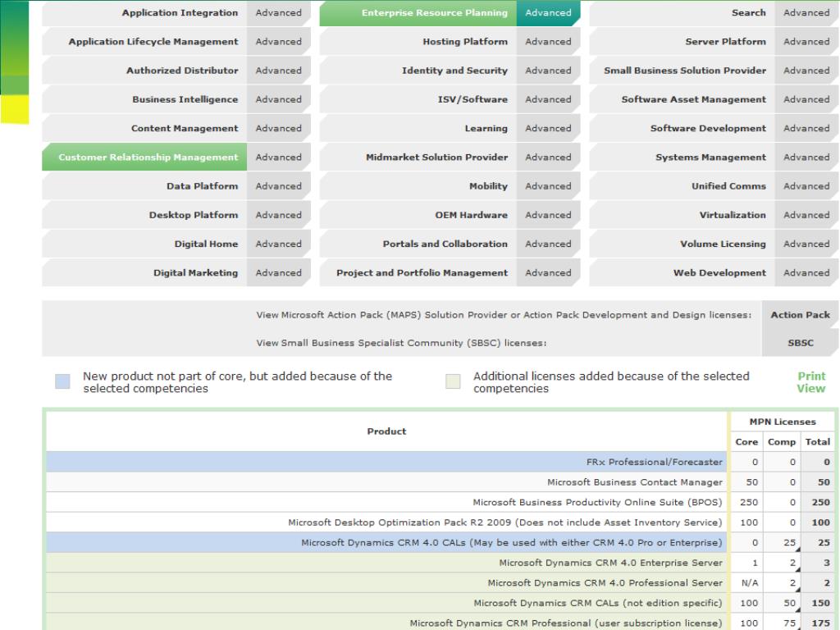
Task: Enable the Authorized Distributor competency
Action: [x=144, y=71]
